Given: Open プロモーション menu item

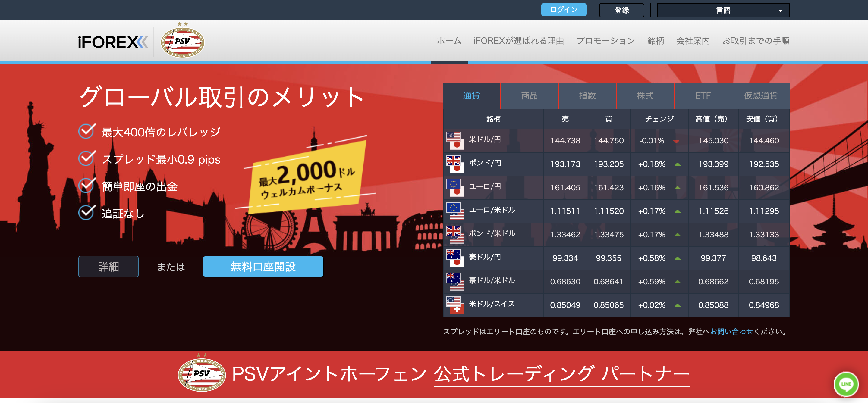Looking at the screenshot, I should pyautogui.click(x=605, y=41).
